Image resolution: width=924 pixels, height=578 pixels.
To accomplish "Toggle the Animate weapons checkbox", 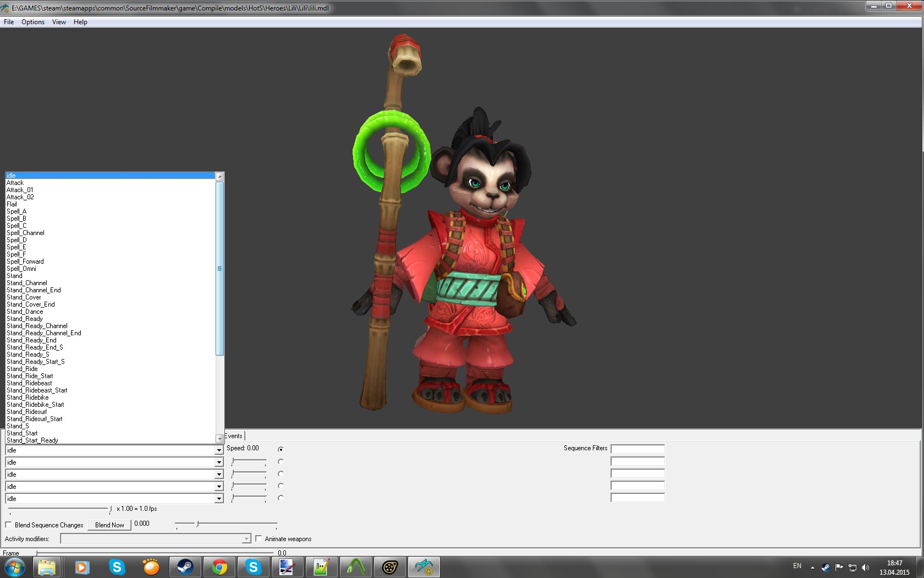I will coord(258,538).
